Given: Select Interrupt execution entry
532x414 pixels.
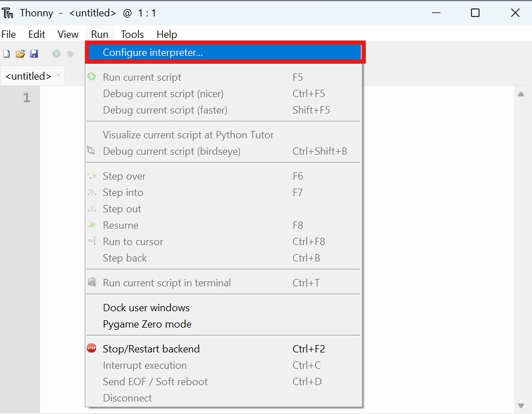Looking at the screenshot, I should point(224,365).
